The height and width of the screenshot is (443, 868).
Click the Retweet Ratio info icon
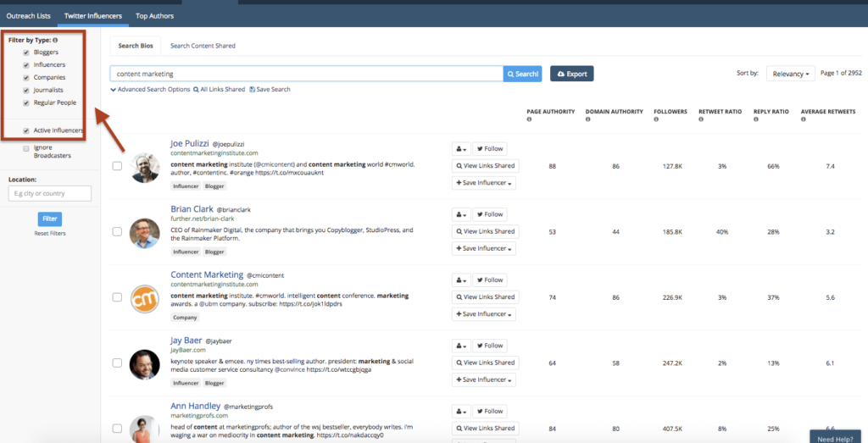click(x=701, y=119)
